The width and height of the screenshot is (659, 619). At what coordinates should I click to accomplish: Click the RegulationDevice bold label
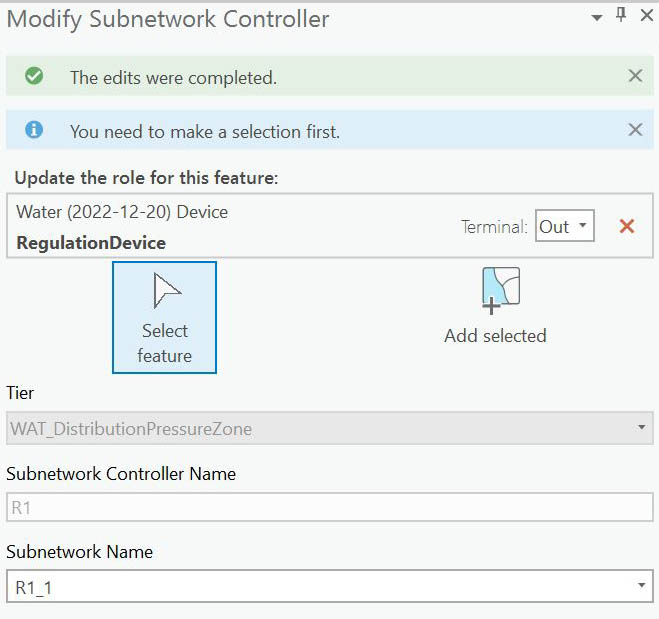coord(91,242)
